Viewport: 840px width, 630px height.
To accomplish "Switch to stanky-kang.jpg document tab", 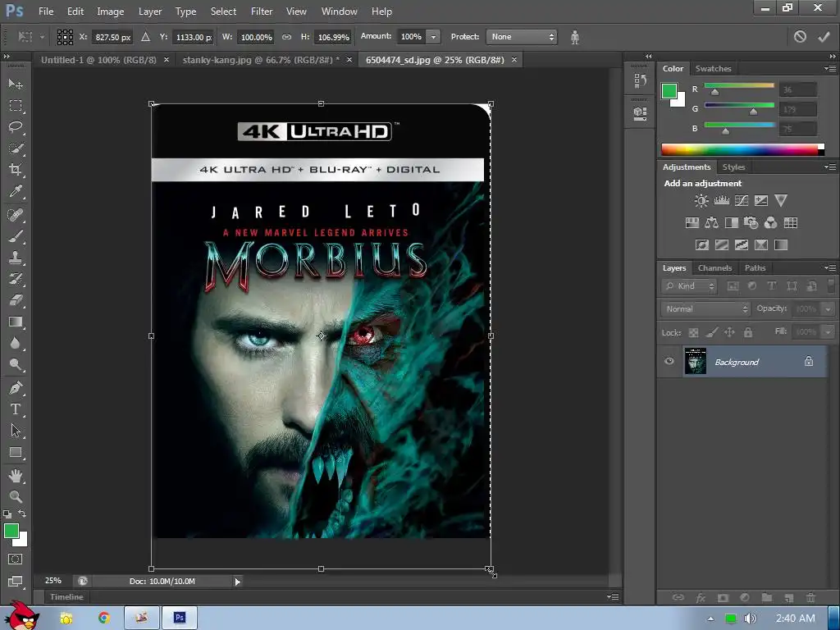I will [261, 60].
